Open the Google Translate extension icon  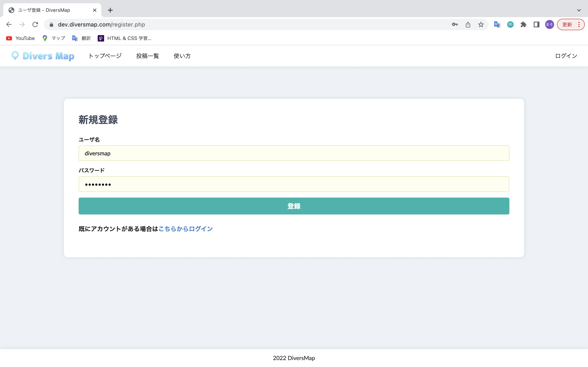click(497, 24)
